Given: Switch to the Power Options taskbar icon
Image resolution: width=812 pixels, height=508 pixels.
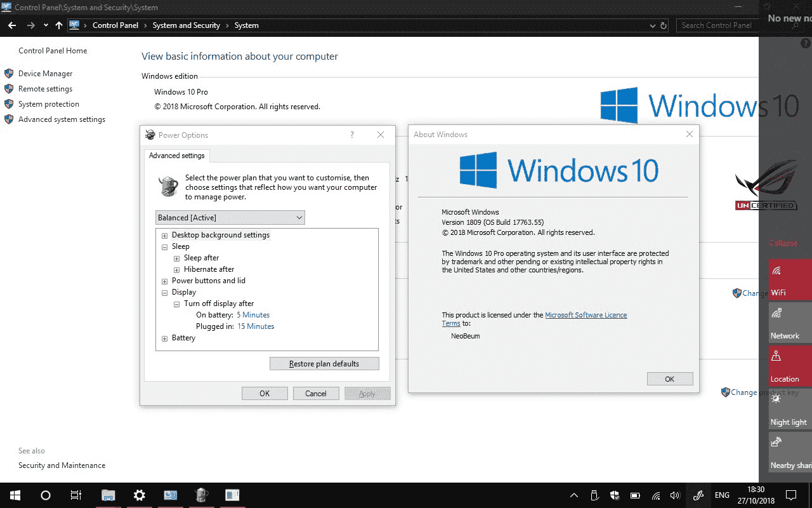Looking at the screenshot, I should [x=201, y=495].
